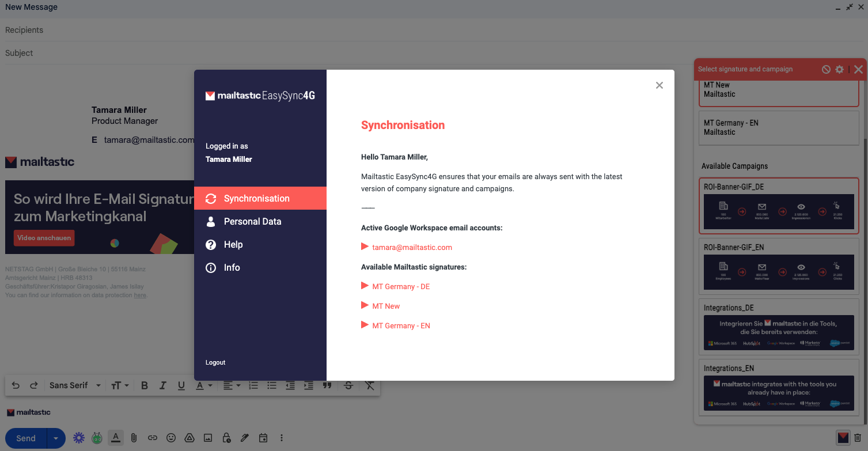Select MT New signature link in dialog
This screenshot has height=451, width=868.
[x=386, y=306]
